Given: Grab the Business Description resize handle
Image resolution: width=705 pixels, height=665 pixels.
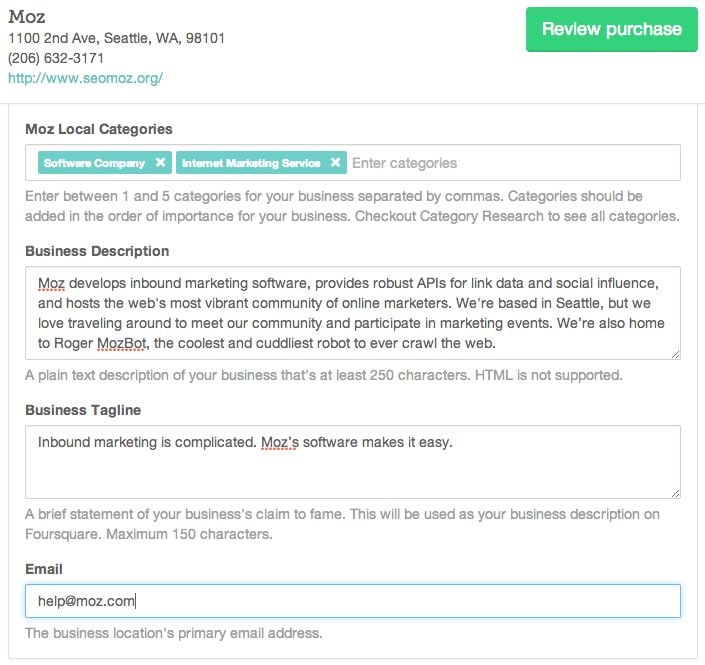Looking at the screenshot, I should point(675,354).
